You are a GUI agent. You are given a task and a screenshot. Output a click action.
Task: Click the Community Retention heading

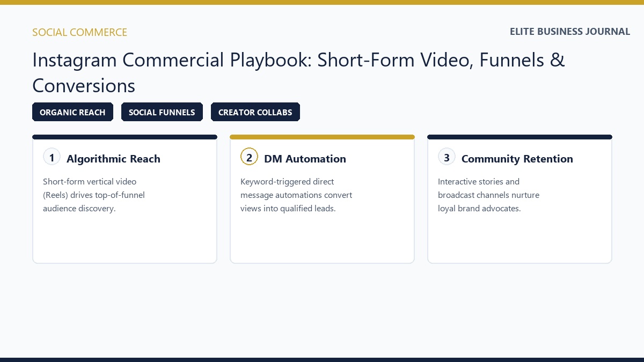point(517,159)
